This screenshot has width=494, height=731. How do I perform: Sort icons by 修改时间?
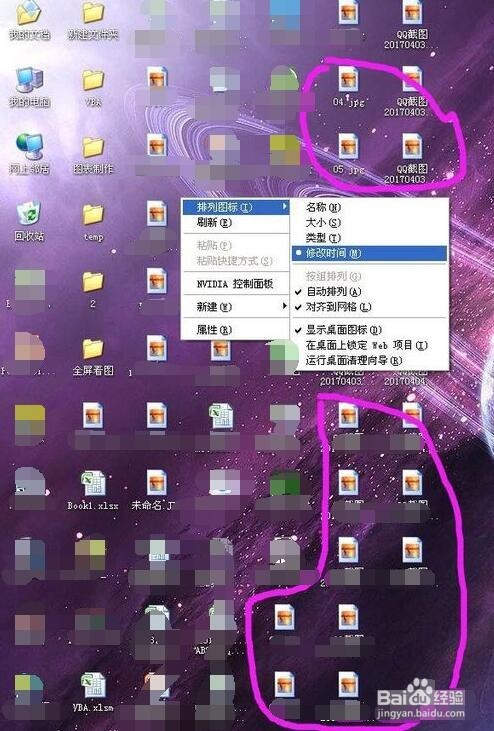tap(369, 253)
